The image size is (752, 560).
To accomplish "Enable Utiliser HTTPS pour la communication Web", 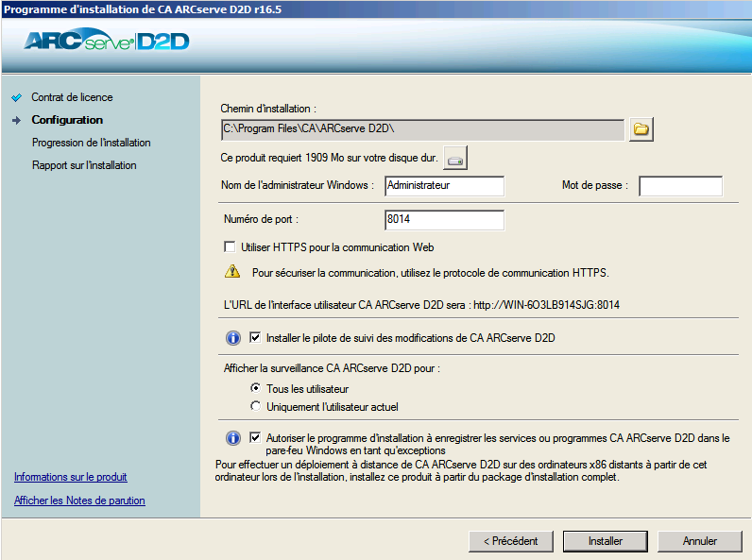I will point(230,246).
